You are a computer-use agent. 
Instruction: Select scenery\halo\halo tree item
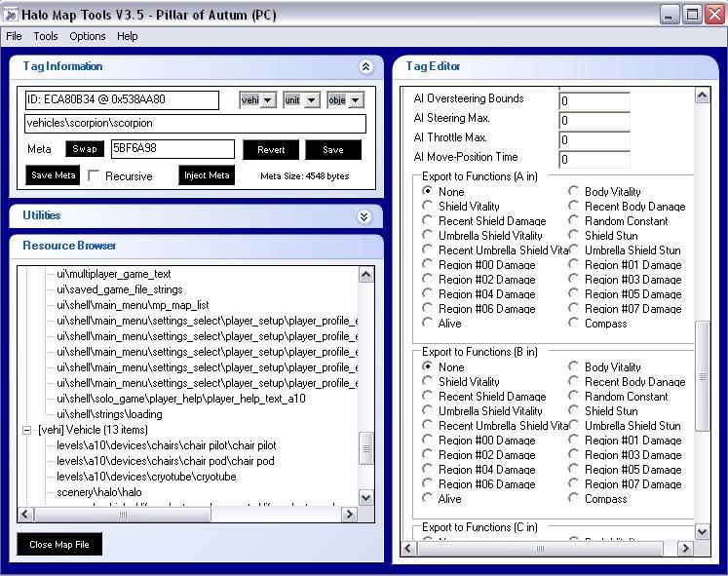pyautogui.click(x=98, y=492)
